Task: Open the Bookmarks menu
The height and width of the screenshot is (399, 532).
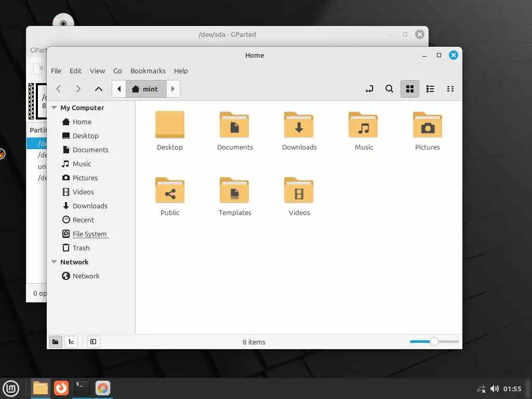Action: 148,71
